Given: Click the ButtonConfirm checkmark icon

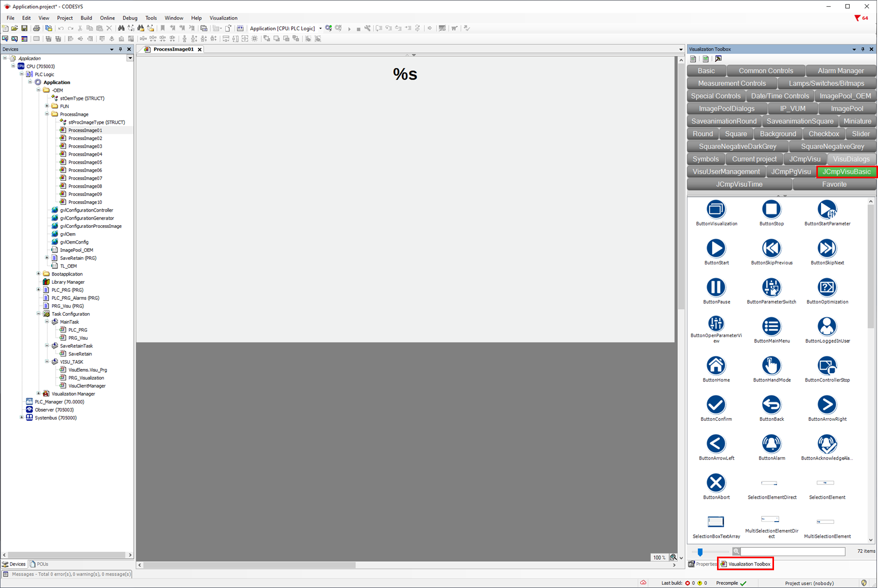Looking at the screenshot, I should tap(716, 405).
